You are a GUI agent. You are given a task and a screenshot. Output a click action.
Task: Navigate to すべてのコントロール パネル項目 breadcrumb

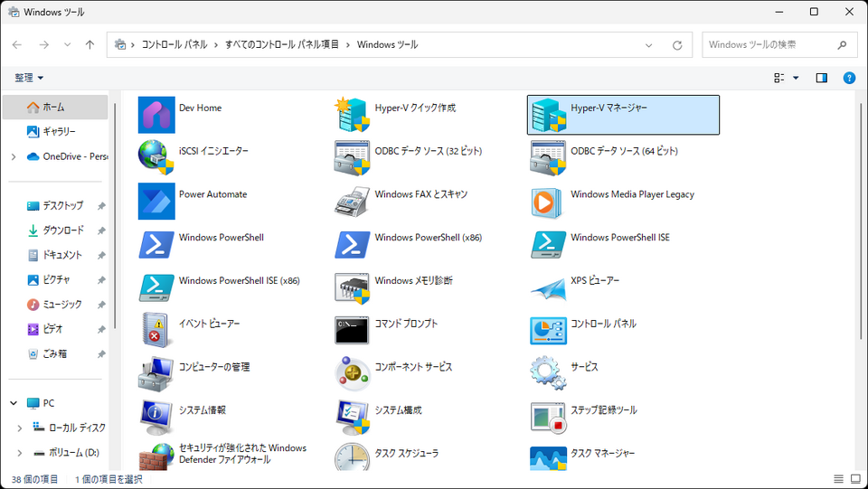(x=282, y=45)
